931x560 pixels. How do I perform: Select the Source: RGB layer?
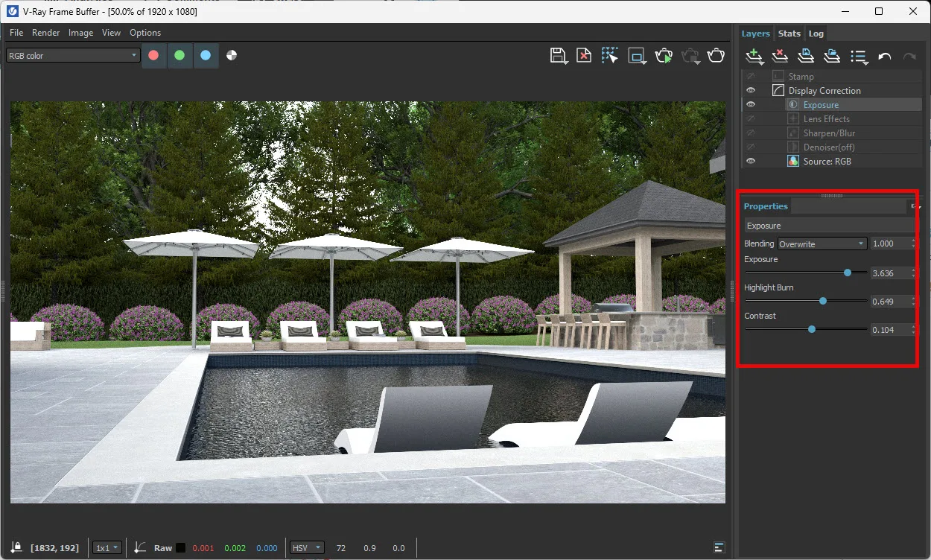pyautogui.click(x=827, y=162)
